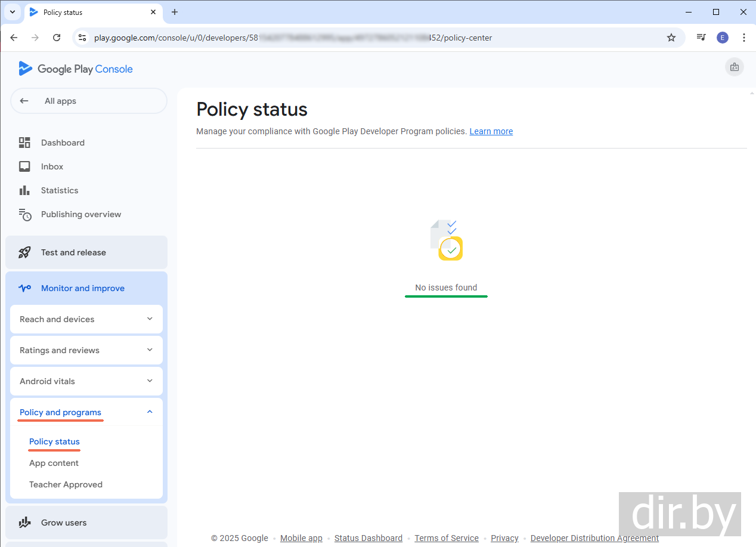Open the Learn more link
Viewport: 756px width, 547px height.
click(491, 131)
